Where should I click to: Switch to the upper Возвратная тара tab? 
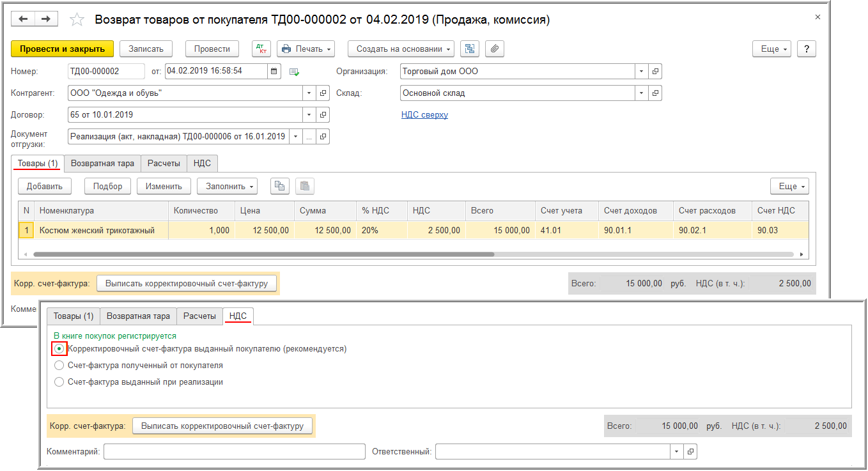[102, 163]
